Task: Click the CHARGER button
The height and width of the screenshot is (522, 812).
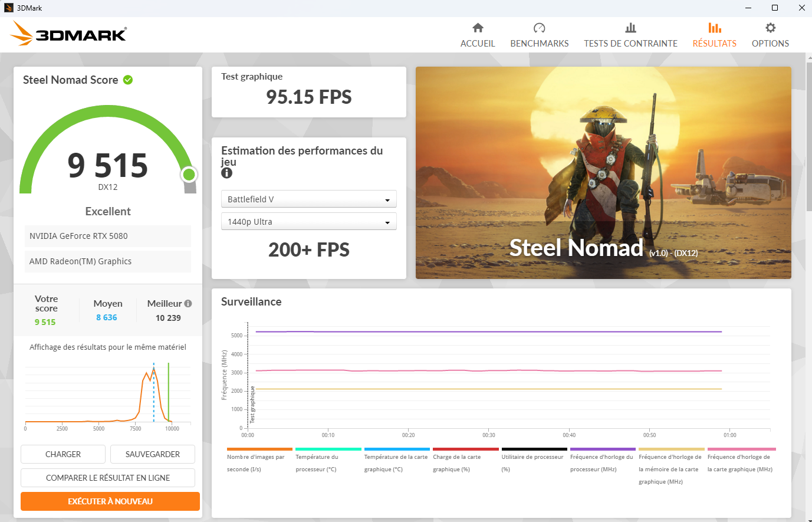Action: point(63,454)
